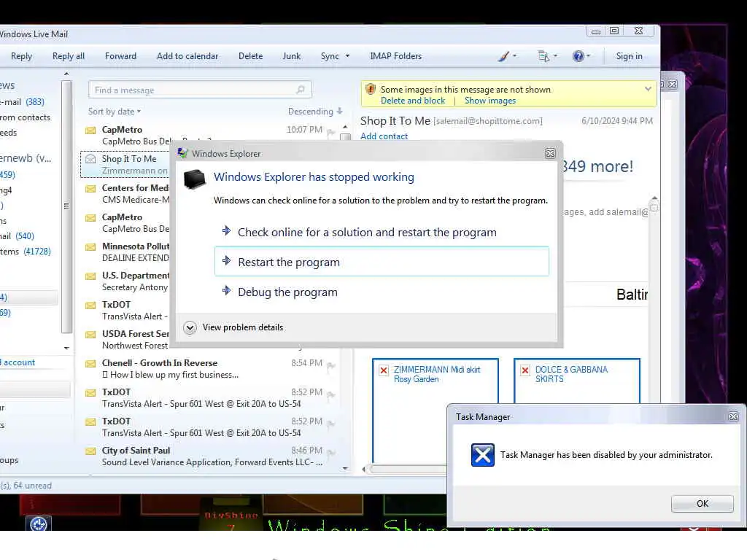Click Sign in
The height and width of the screenshot is (560, 747).
coord(629,56)
